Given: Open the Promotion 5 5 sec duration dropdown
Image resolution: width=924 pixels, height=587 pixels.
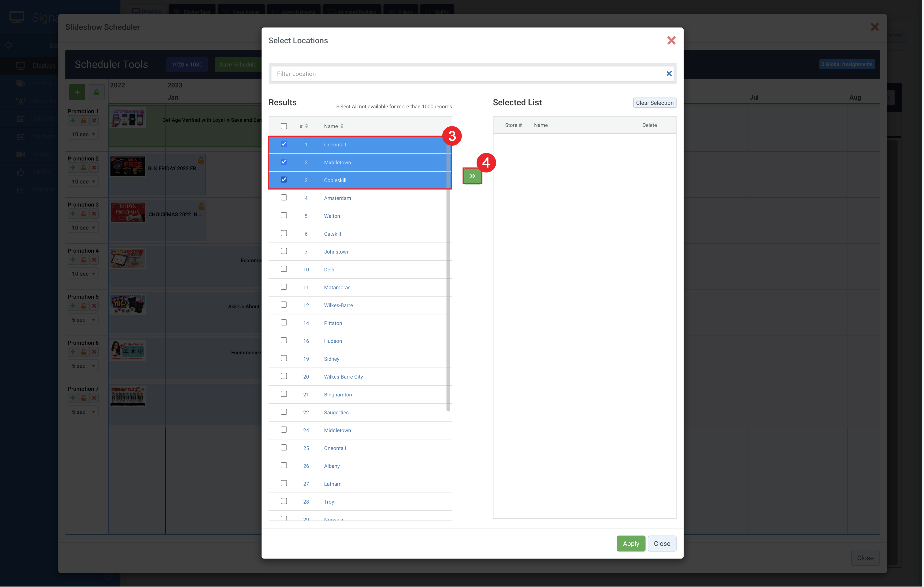Looking at the screenshot, I should pos(83,320).
